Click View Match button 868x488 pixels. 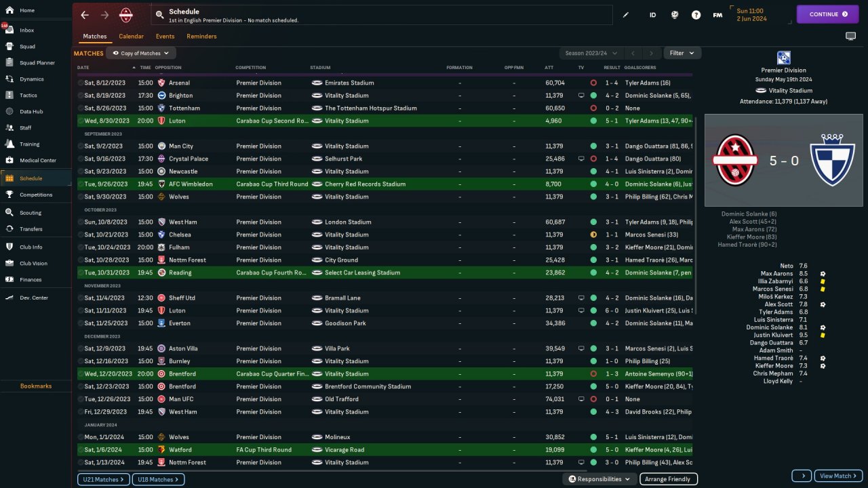pyautogui.click(x=838, y=476)
